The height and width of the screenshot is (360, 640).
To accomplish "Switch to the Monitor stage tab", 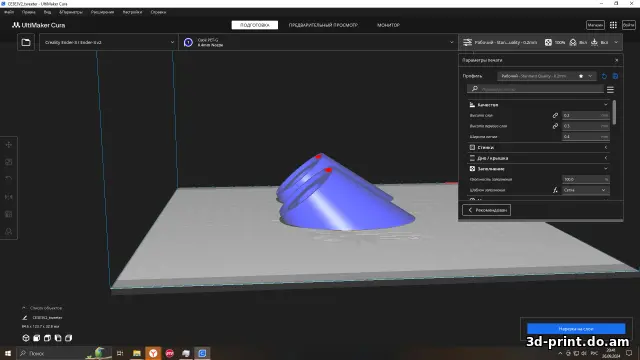I will pos(389,25).
